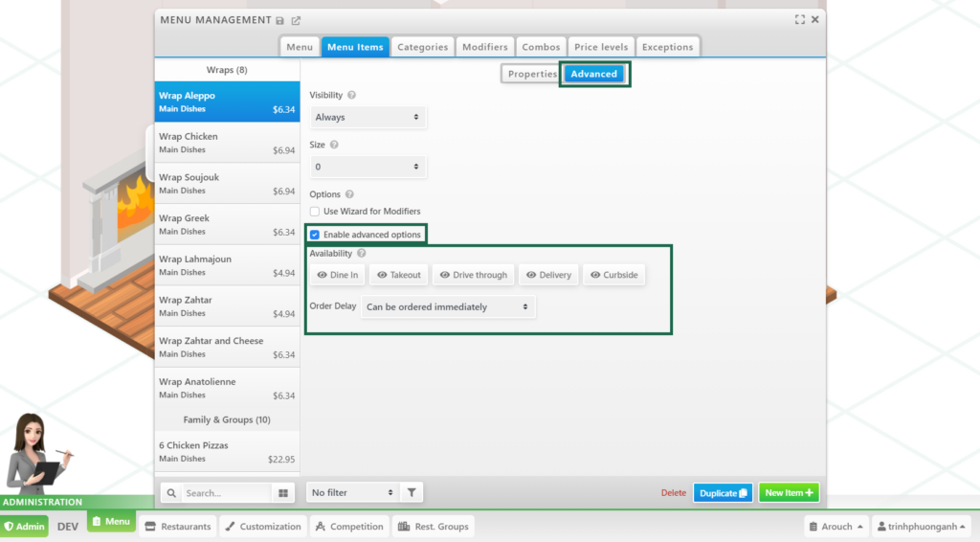Uncheck Enable advanced options

(315, 235)
